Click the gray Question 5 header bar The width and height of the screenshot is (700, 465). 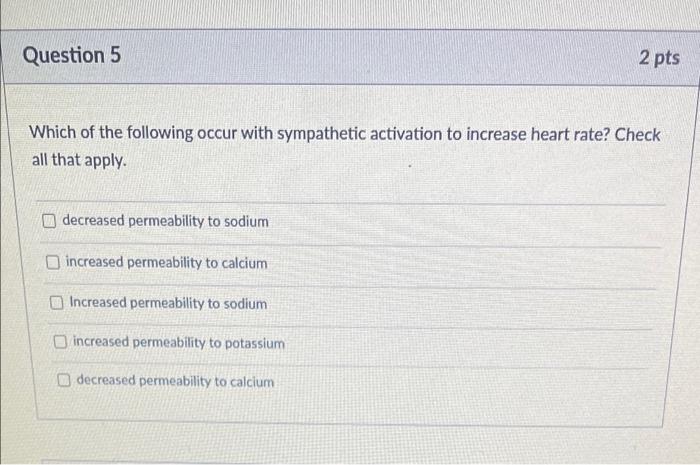click(350, 57)
